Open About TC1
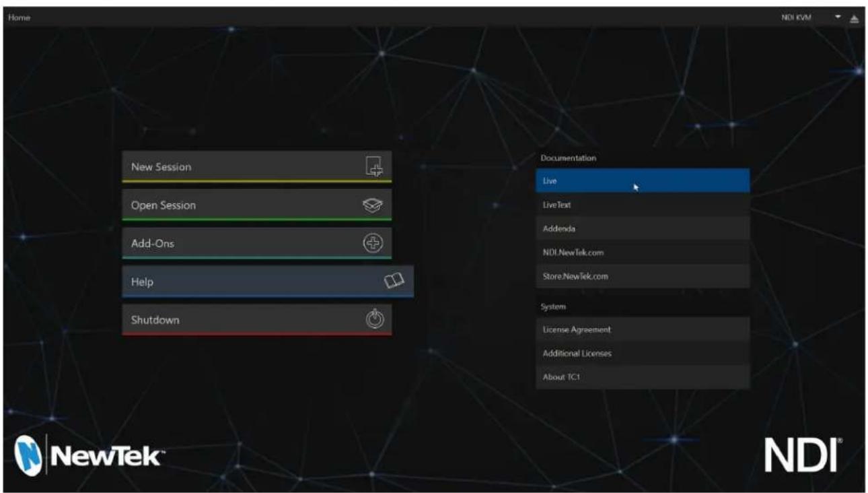The height and width of the screenshot is (493, 868). coord(643,377)
